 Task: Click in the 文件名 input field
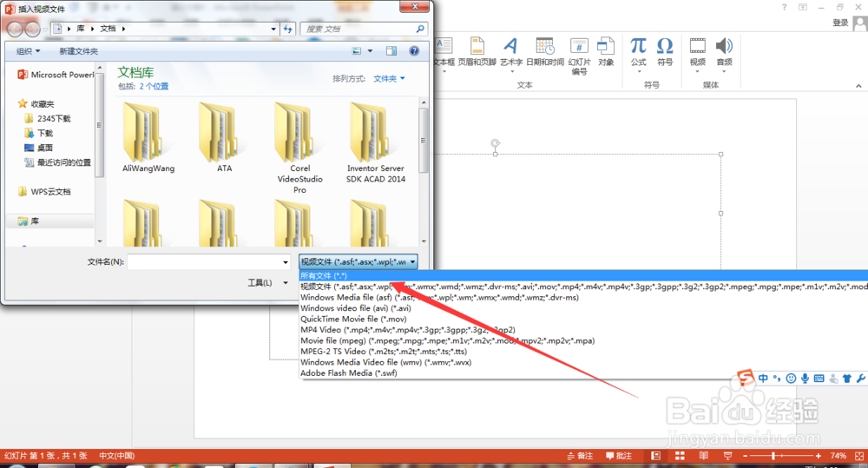204,262
